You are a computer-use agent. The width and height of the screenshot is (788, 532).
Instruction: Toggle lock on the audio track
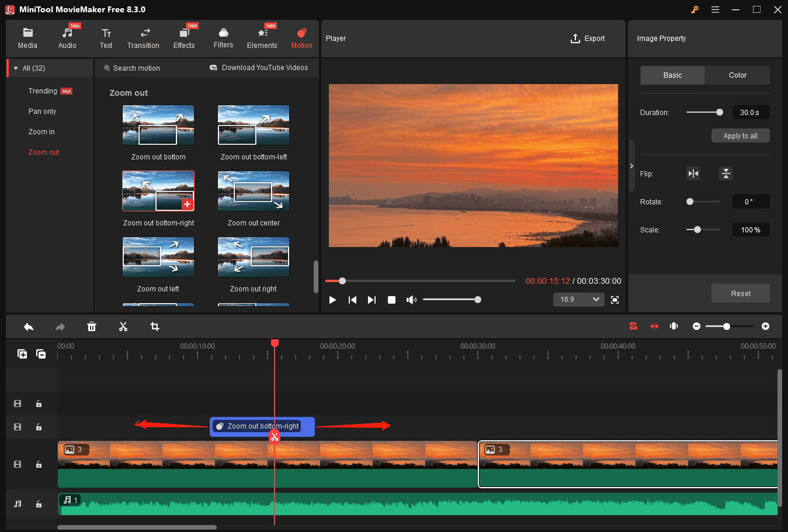(39, 504)
